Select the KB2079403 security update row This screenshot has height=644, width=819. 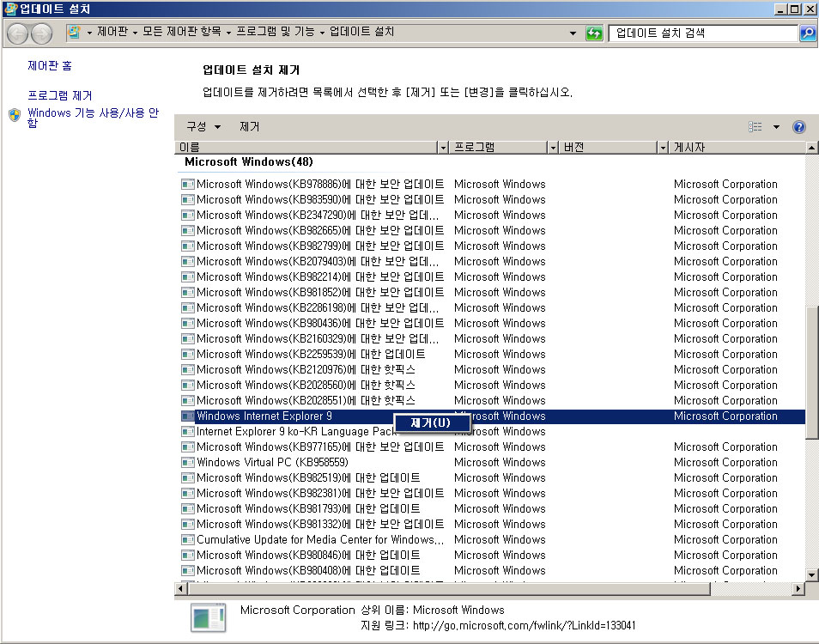pos(492,262)
